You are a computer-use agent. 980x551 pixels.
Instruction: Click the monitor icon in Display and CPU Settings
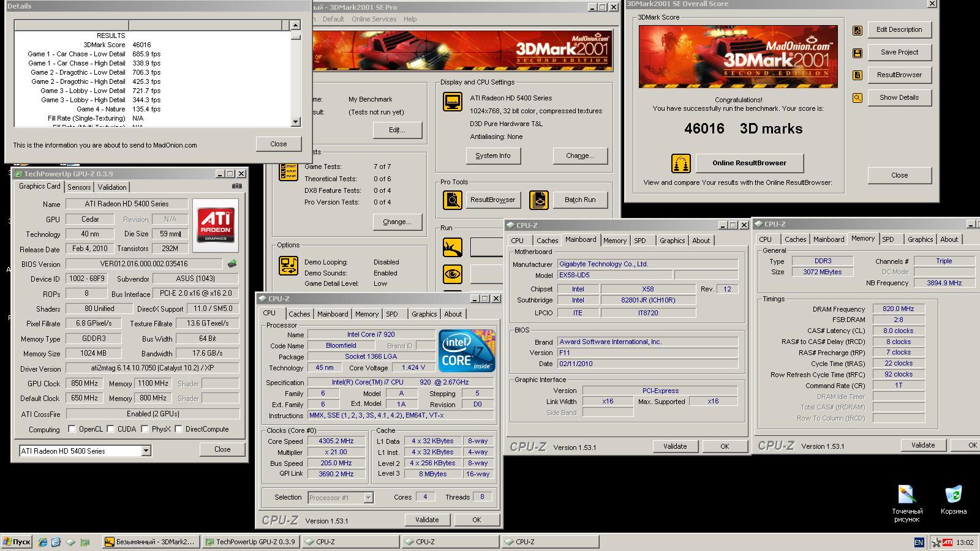453,102
